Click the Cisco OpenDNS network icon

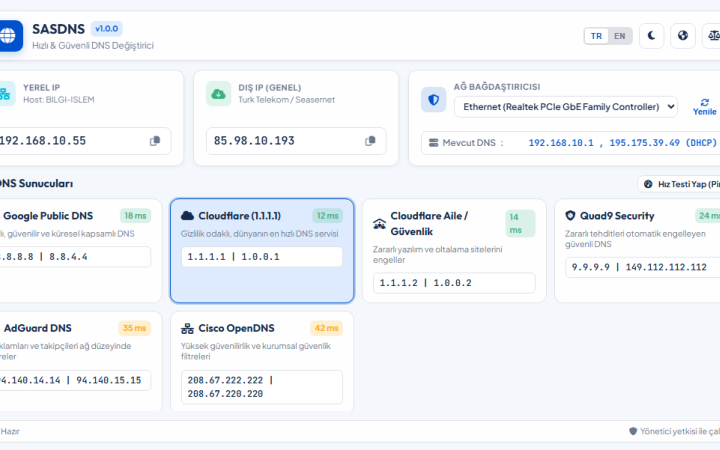[187, 328]
